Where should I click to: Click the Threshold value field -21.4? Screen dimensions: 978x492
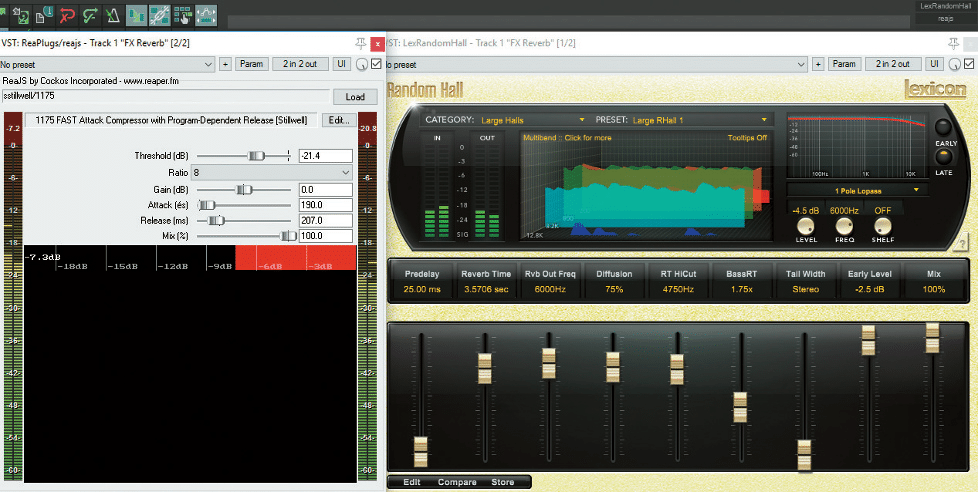(326, 156)
